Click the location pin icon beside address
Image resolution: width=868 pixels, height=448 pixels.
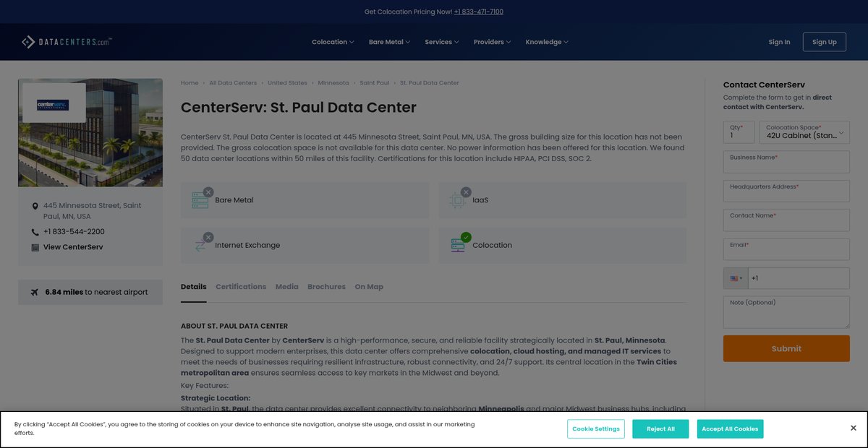tap(35, 206)
